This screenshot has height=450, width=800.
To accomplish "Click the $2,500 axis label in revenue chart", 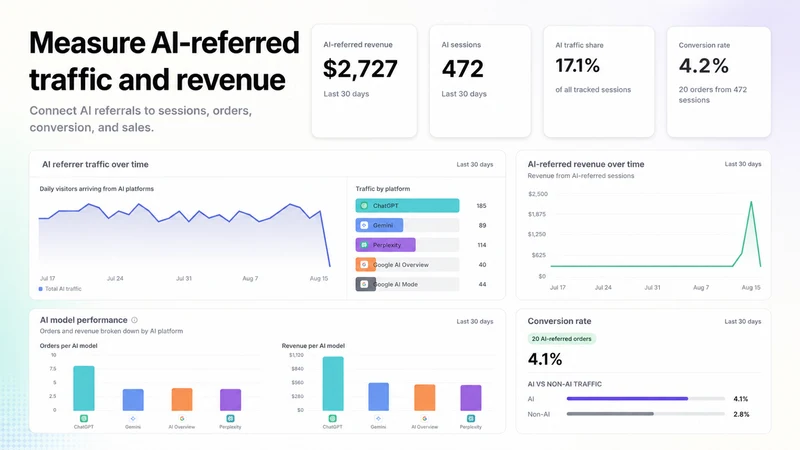I will coord(538,194).
